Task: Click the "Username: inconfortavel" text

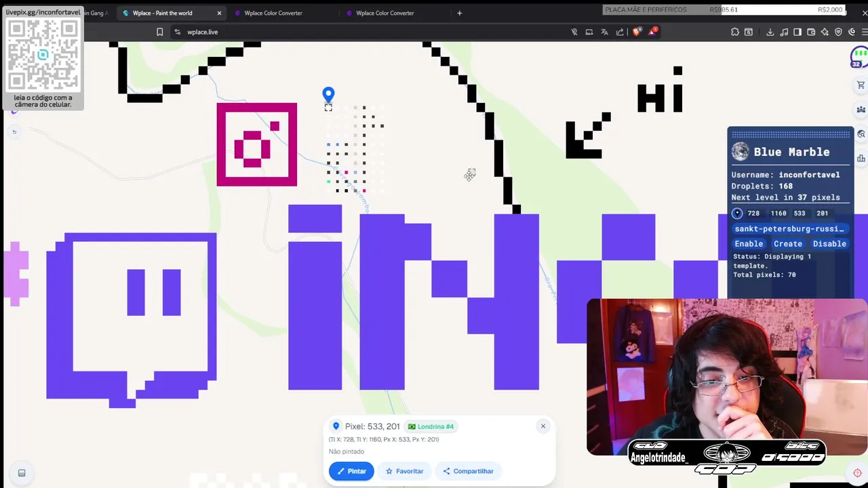Action: point(785,174)
